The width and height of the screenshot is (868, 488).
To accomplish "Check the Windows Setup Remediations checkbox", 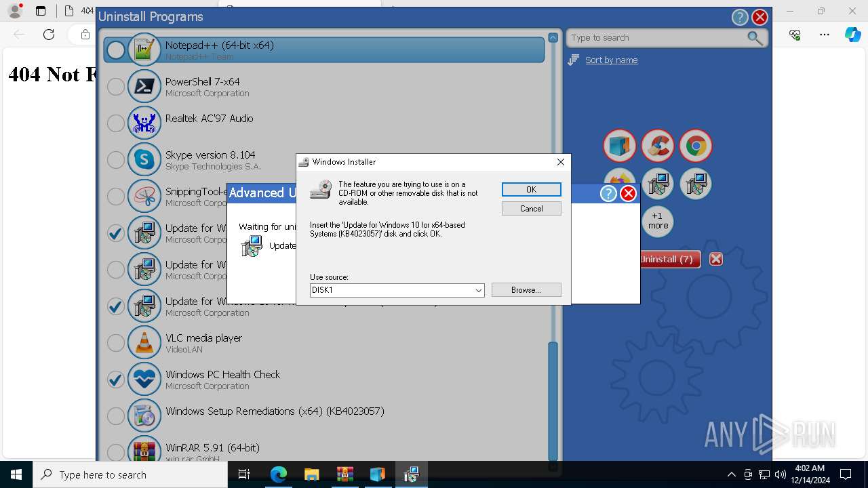I will point(116,416).
